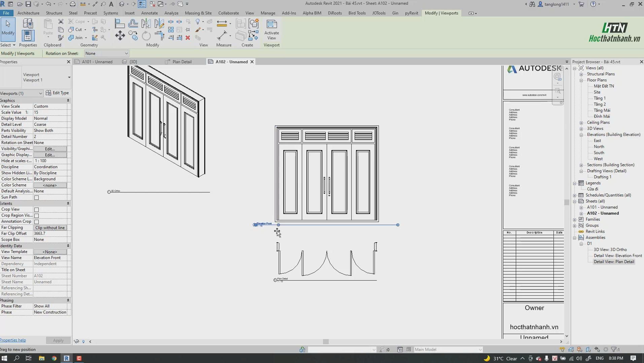Open the Windows Start menu
644x363 pixels.
pyautogui.click(x=5, y=358)
